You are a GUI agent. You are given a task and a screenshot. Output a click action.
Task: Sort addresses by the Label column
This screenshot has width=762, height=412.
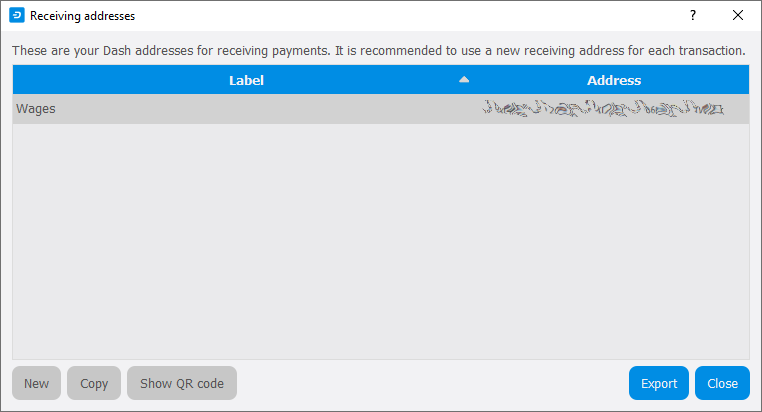click(x=246, y=80)
